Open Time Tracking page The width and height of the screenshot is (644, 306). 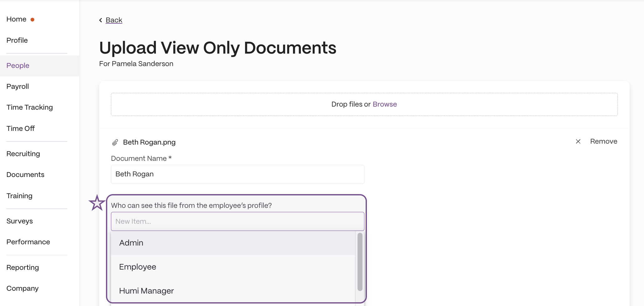30,108
